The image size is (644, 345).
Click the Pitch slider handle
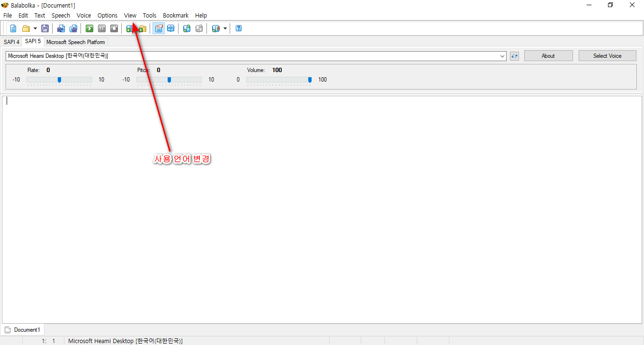click(x=169, y=80)
